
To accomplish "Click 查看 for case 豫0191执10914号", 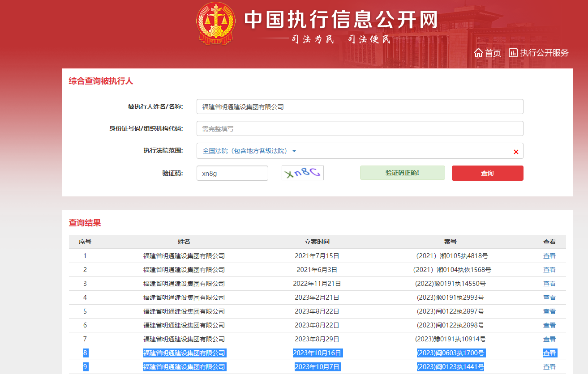I will (549, 339).
